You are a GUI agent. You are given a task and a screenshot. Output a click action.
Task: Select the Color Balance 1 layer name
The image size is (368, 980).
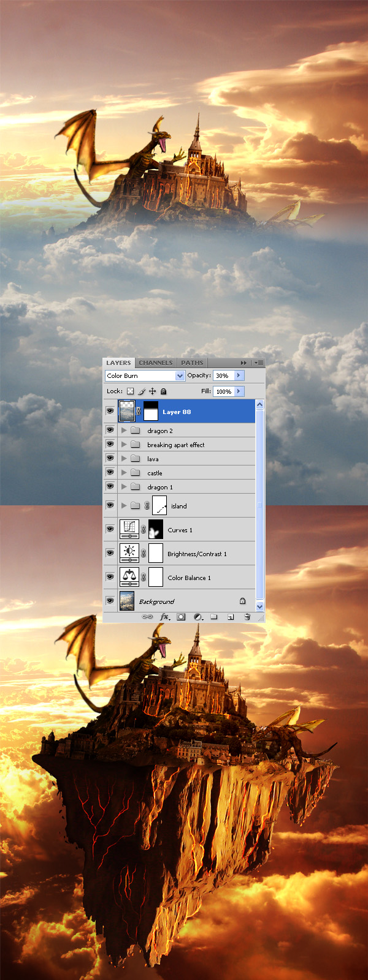coord(189,578)
